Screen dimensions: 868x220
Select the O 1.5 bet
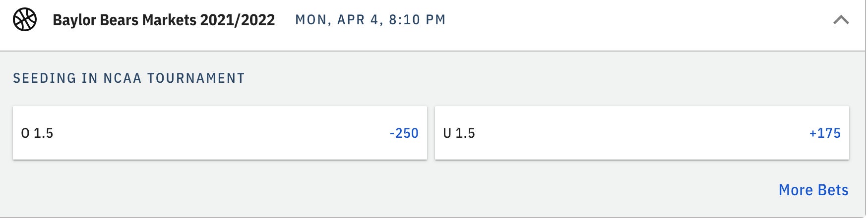pos(219,133)
